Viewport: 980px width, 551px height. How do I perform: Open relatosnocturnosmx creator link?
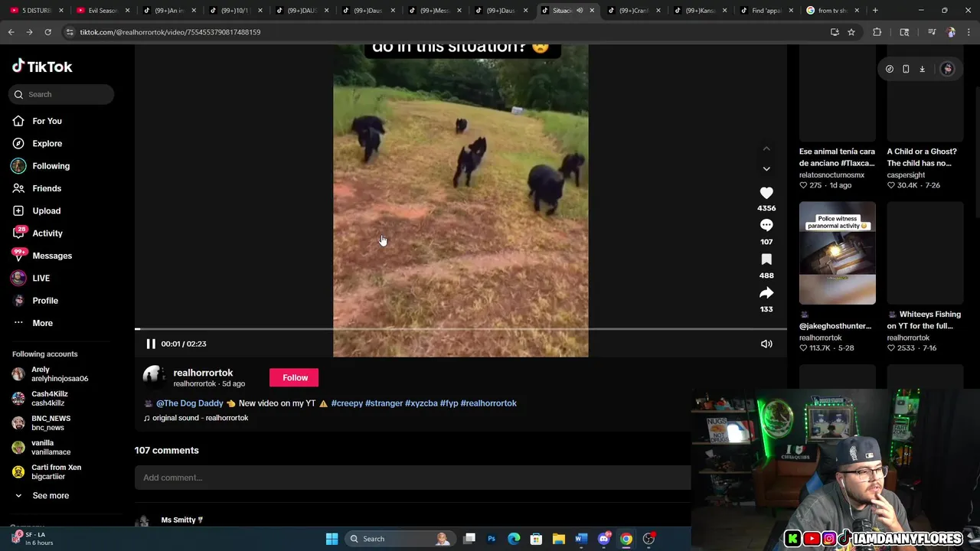click(x=831, y=175)
